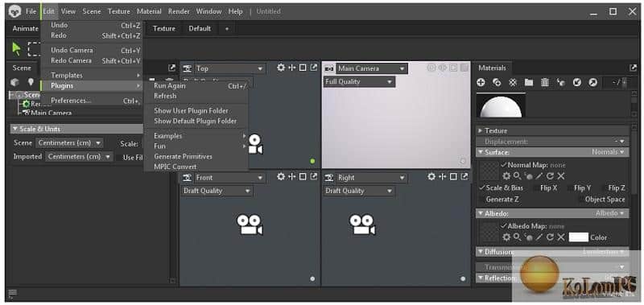
Task: Enable the Object Space checkbox
Action: pyautogui.click(x=581, y=199)
